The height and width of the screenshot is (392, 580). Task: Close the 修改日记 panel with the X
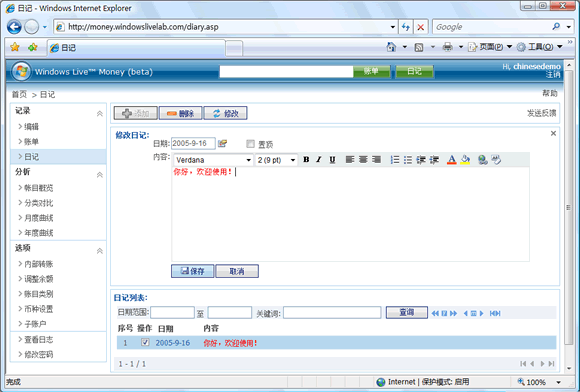pyautogui.click(x=553, y=133)
